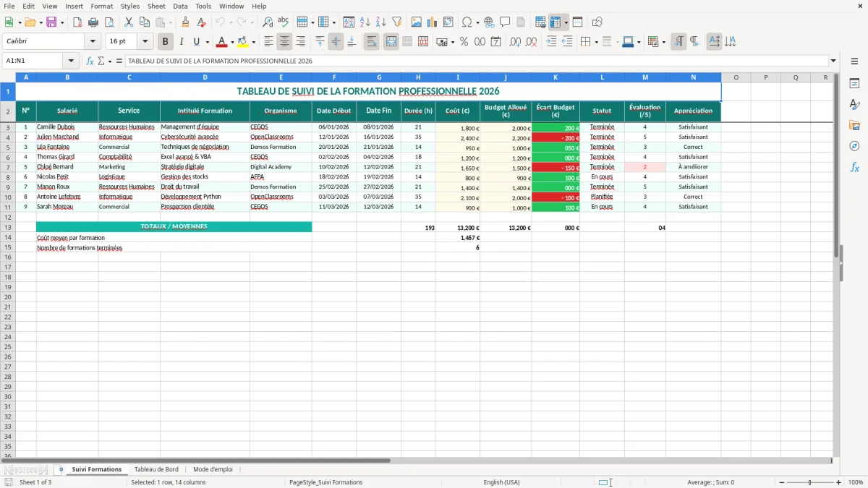Open sidebar Functions fx panel
Screen dimensions: 868x488
pos(854,167)
